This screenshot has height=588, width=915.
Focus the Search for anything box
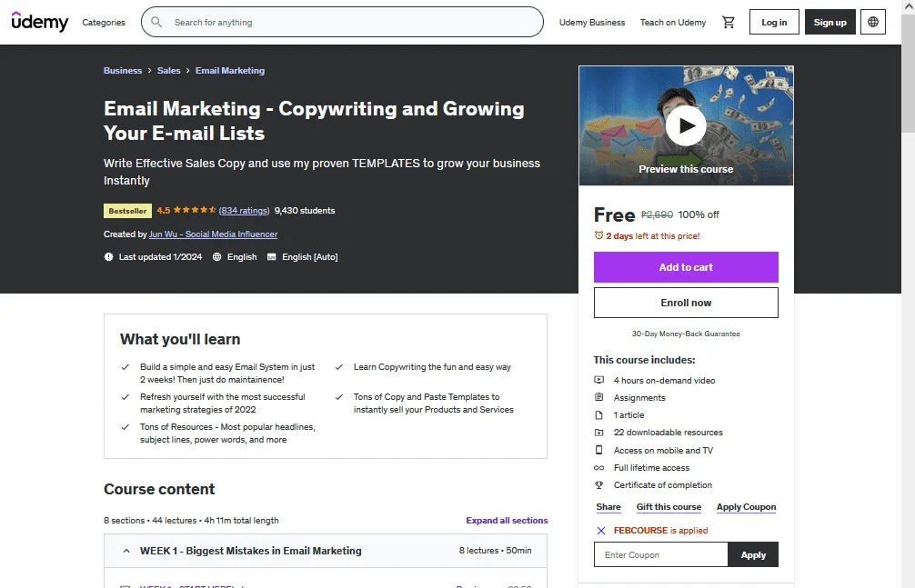[x=342, y=22]
